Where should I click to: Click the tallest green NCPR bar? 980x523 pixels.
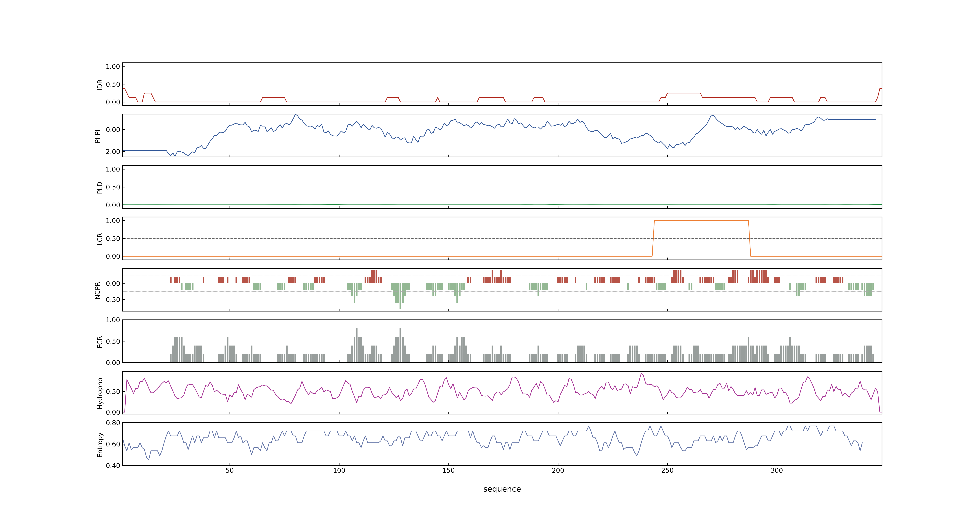[x=400, y=296]
